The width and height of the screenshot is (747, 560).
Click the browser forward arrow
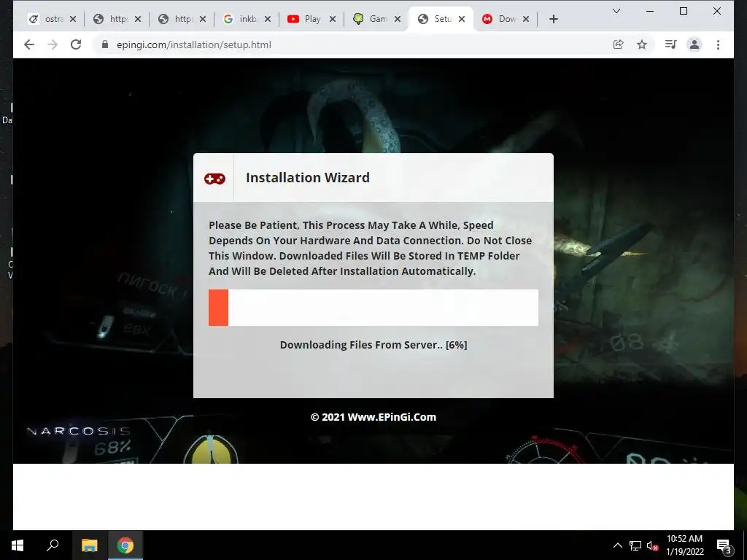(53, 44)
